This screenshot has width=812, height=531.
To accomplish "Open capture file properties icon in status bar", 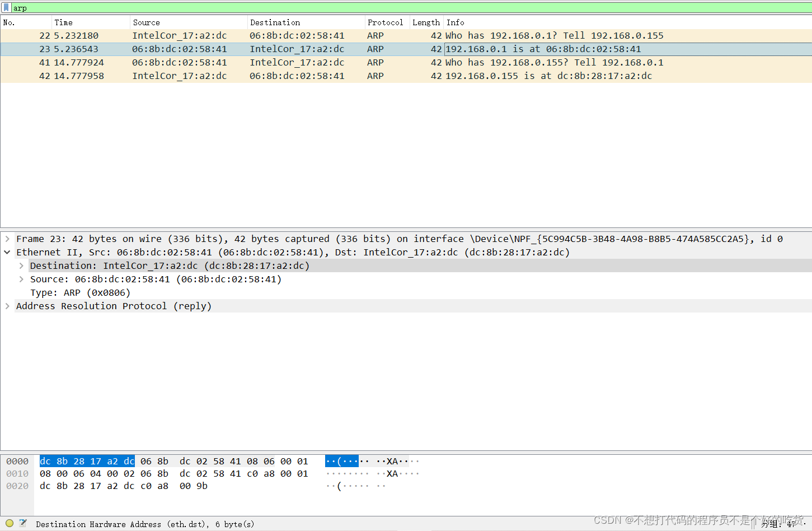I will [23, 523].
